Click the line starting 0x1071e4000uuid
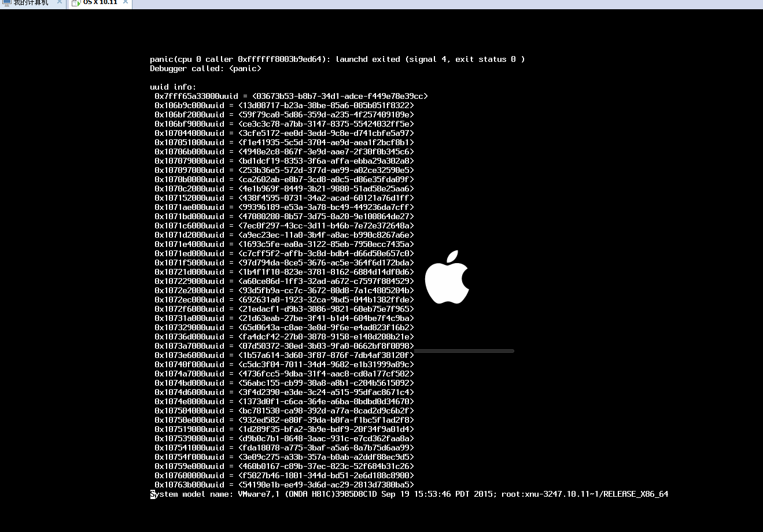The height and width of the screenshot is (532, 763). [x=284, y=244]
